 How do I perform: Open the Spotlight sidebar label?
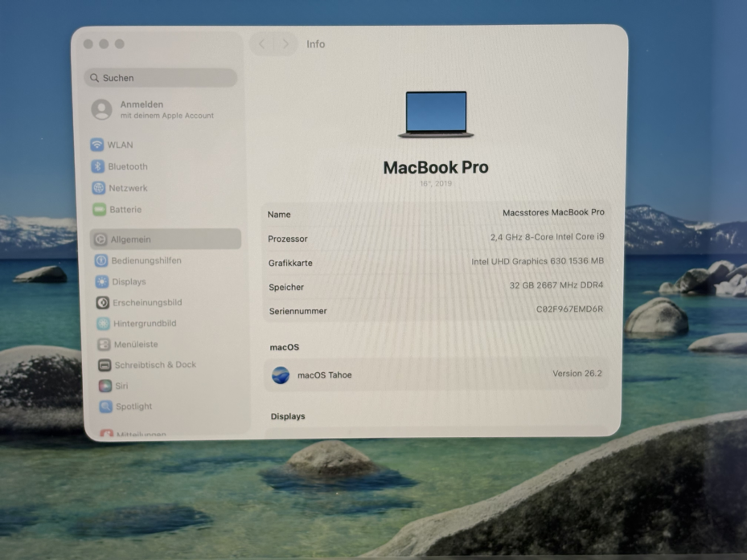coord(133,407)
